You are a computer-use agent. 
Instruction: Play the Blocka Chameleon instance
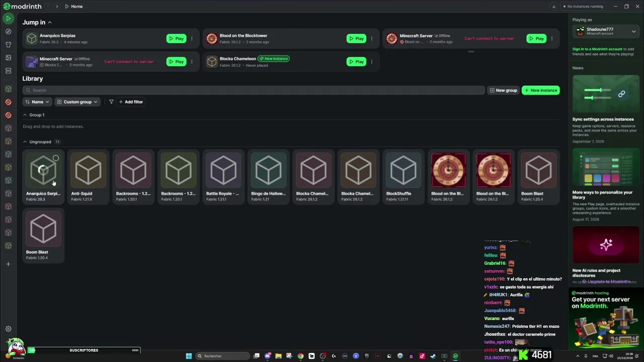coord(356,62)
